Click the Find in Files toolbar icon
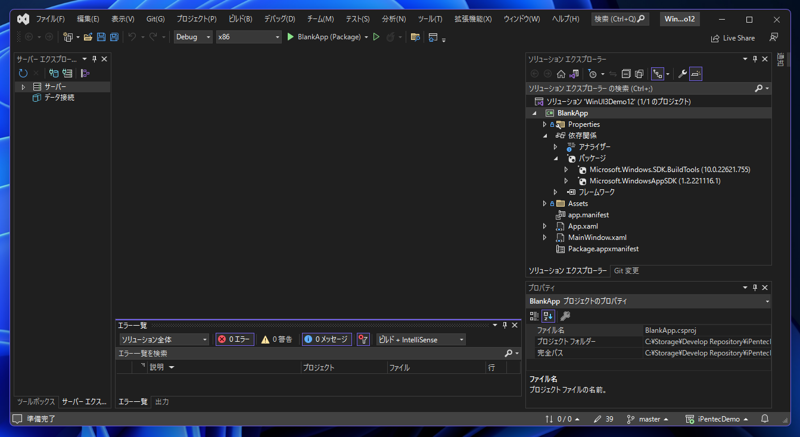Viewport: 800px width, 437px height. 415,37
